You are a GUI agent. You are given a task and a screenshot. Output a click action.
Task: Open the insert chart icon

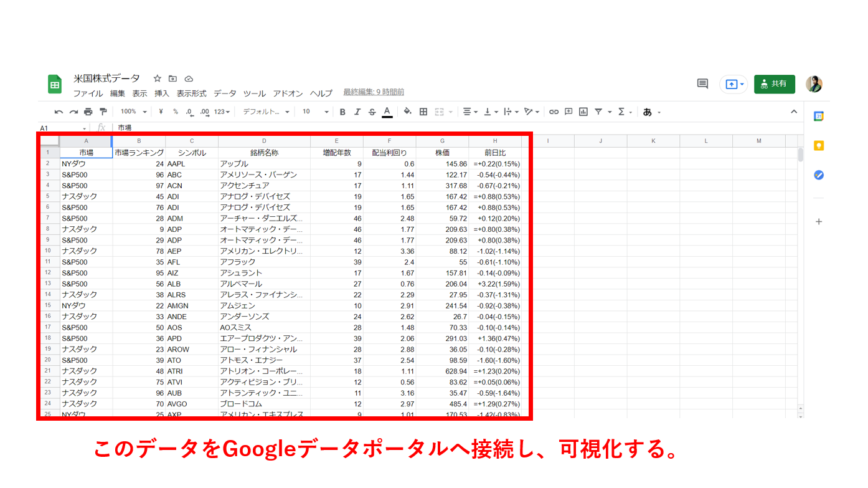583,112
